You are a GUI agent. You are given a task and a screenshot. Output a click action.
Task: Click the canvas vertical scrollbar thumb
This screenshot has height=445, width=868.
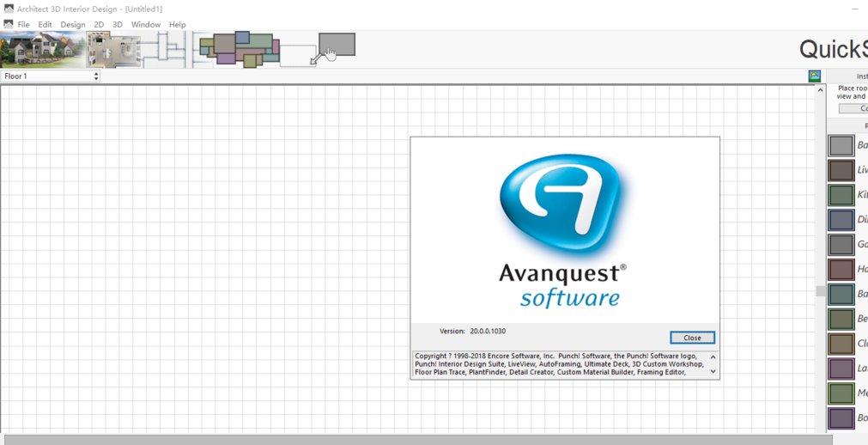coord(821,291)
